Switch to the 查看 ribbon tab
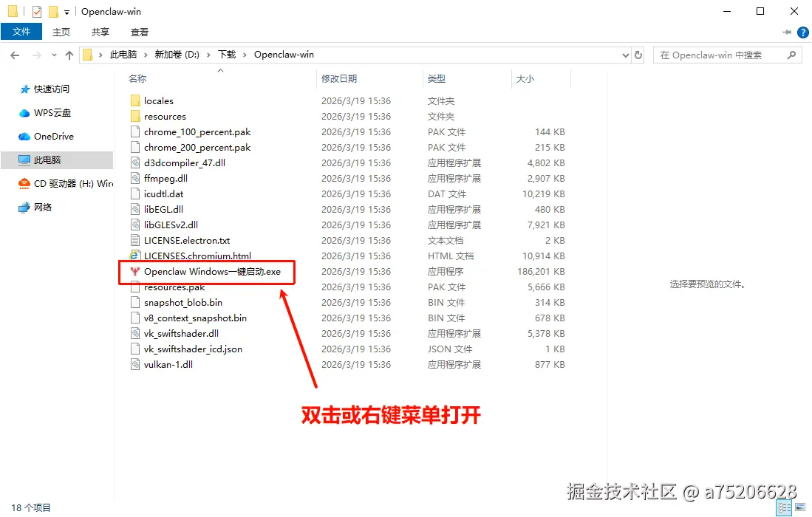Screen dimensions: 812x517 click(140, 32)
